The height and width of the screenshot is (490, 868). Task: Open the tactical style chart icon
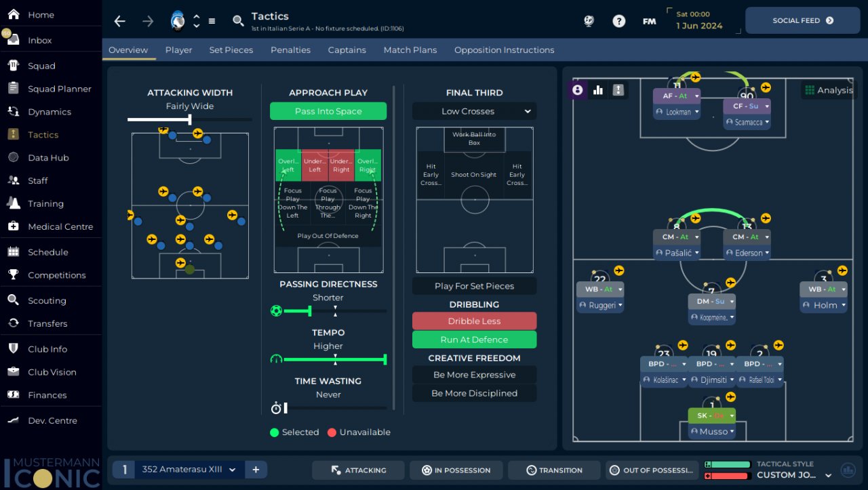pyautogui.click(x=848, y=470)
